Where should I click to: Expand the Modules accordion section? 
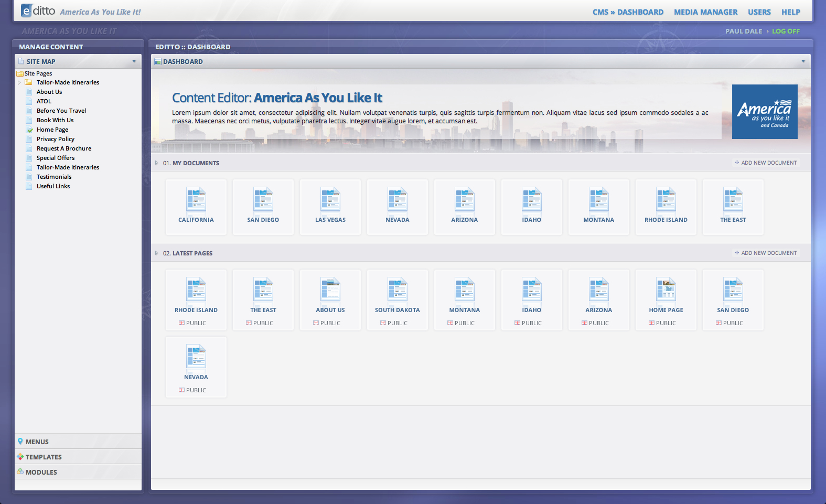[x=78, y=472]
